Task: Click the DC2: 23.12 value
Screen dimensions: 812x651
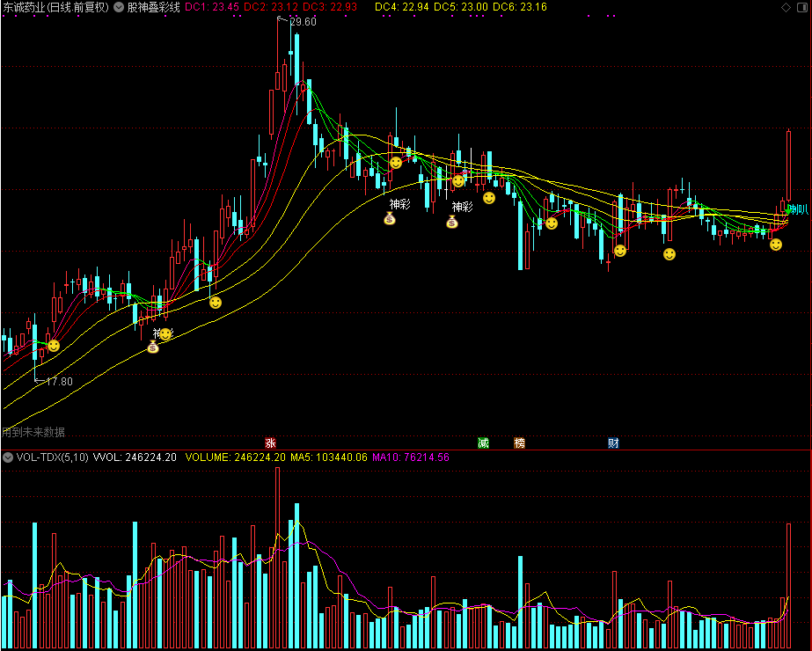Action: [x=271, y=7]
